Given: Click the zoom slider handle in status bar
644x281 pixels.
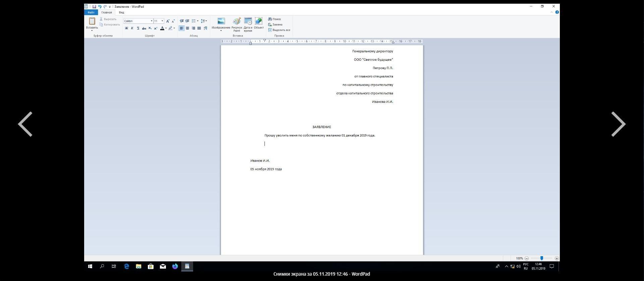Looking at the screenshot, I should coord(541,258).
